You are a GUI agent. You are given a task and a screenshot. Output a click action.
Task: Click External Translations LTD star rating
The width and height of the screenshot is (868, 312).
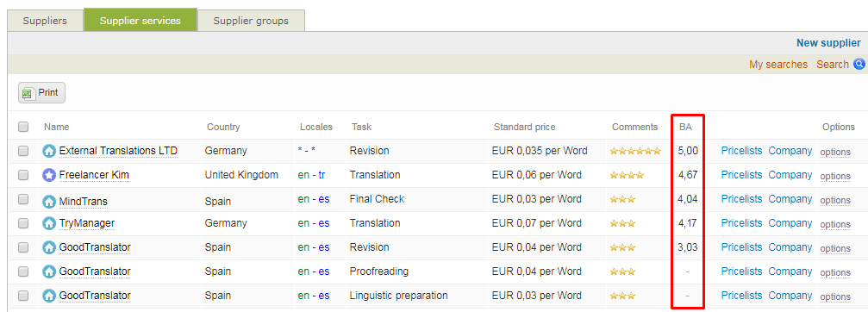click(x=635, y=151)
